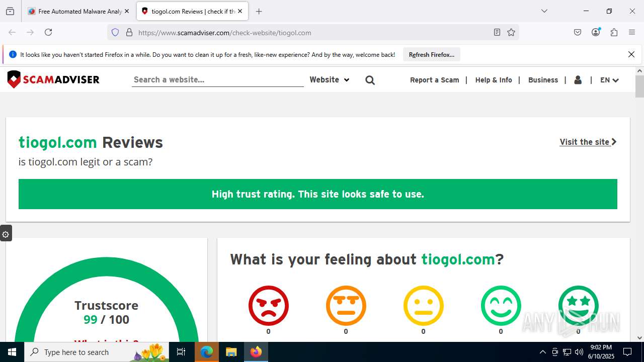Click the Refresh Firefox button
644x362 pixels.
pos(432,54)
